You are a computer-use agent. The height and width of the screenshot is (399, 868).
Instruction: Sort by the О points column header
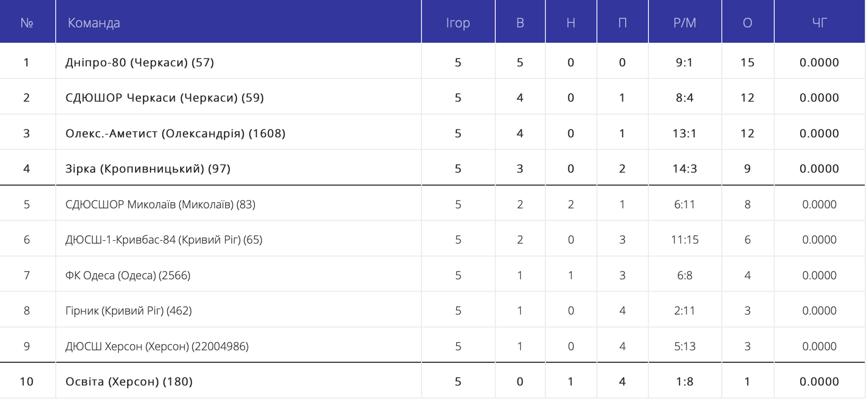[x=747, y=23]
